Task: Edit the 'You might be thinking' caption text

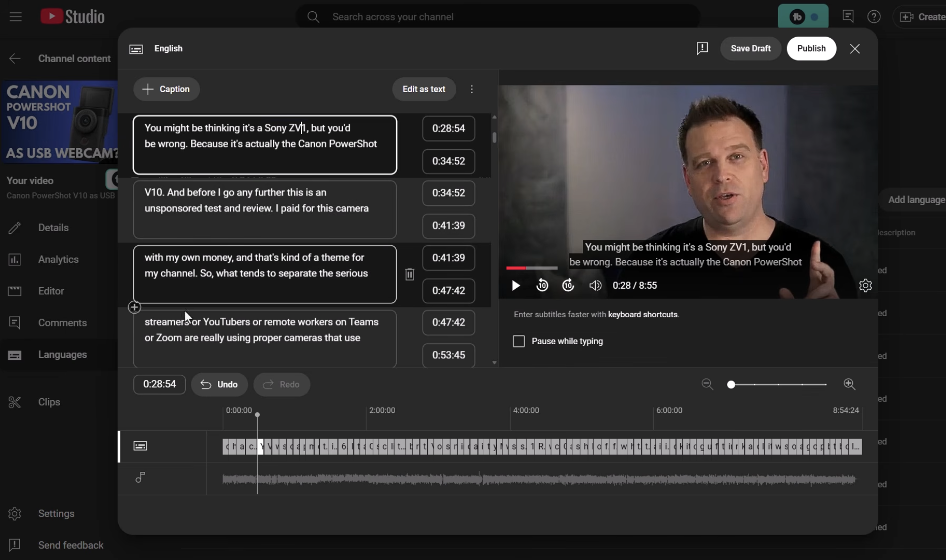Action: (265, 145)
